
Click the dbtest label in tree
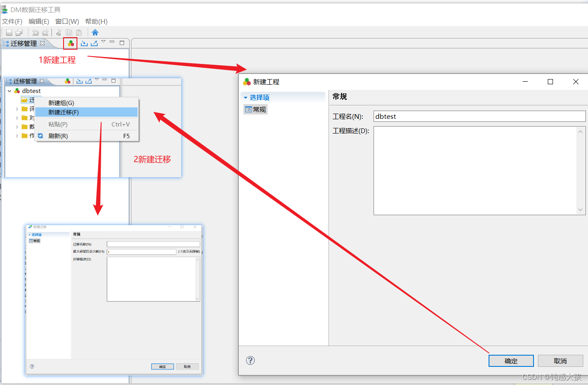pos(32,91)
